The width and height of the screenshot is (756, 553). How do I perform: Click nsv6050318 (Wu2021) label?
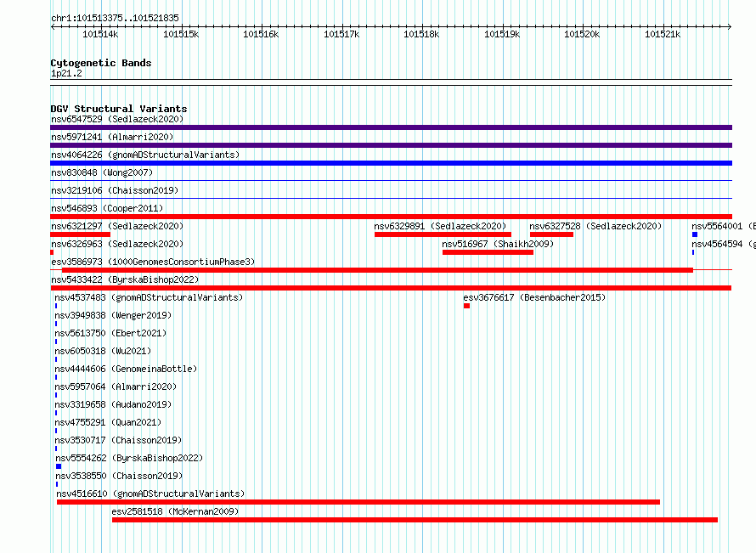point(103,351)
